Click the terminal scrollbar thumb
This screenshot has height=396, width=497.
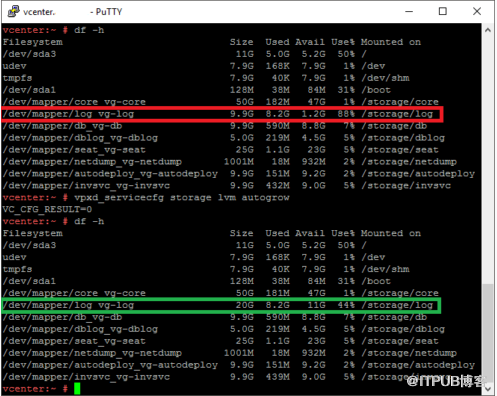(x=488, y=333)
